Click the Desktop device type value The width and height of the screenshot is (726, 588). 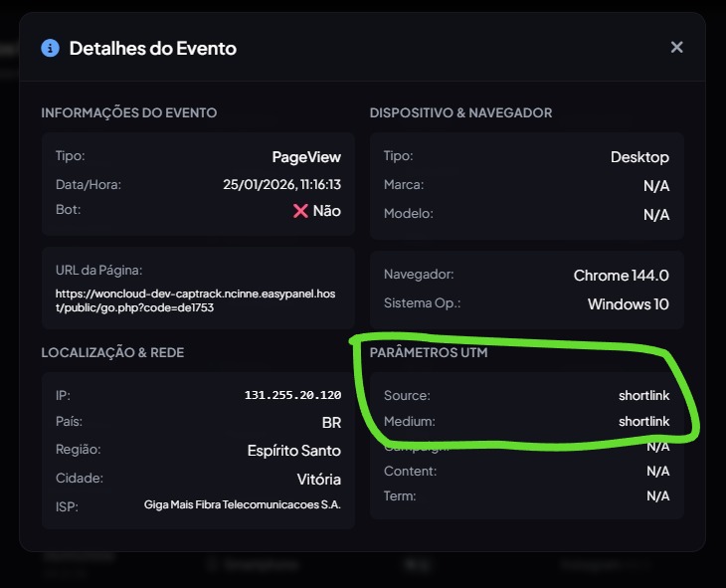pos(639,156)
